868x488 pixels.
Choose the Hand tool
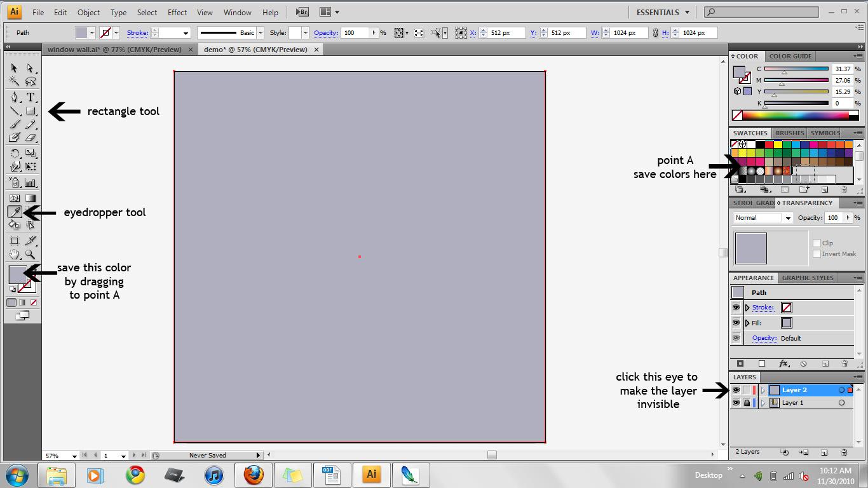15,254
